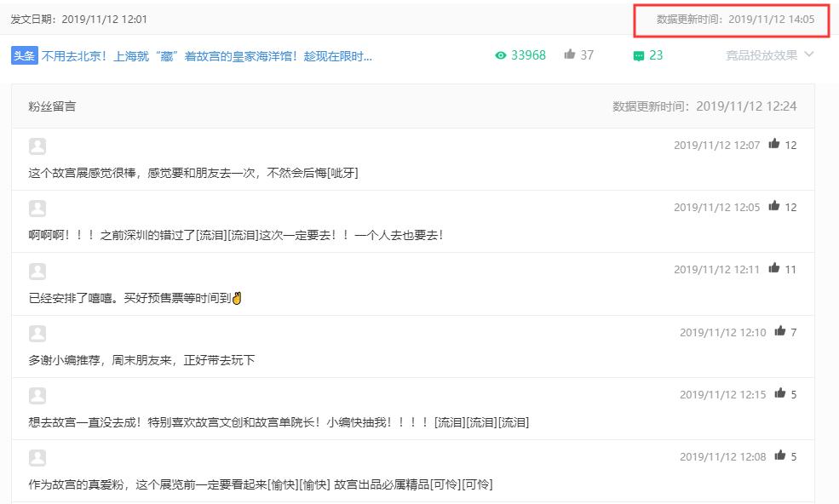839x504 pixels.
Task: Click the 发文日期 2019/11/12 12:01 text
Action: coord(78,19)
